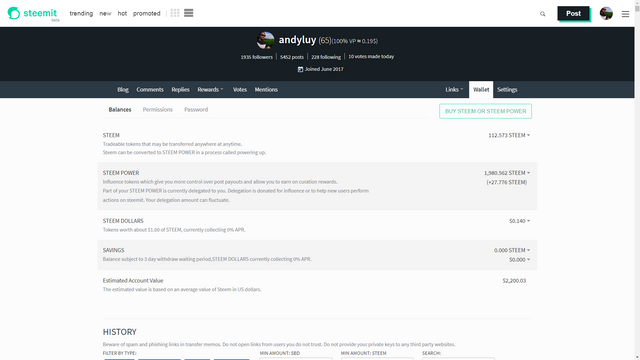Go to the Votes tab
640x360 pixels.
[x=240, y=89]
